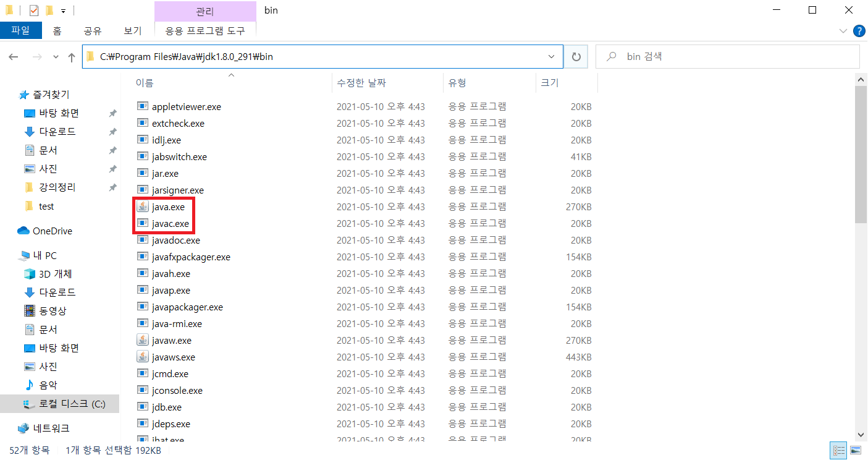This screenshot has width=868, height=460.
Task: Expand the ribbon with the chevron
Action: 844,31
